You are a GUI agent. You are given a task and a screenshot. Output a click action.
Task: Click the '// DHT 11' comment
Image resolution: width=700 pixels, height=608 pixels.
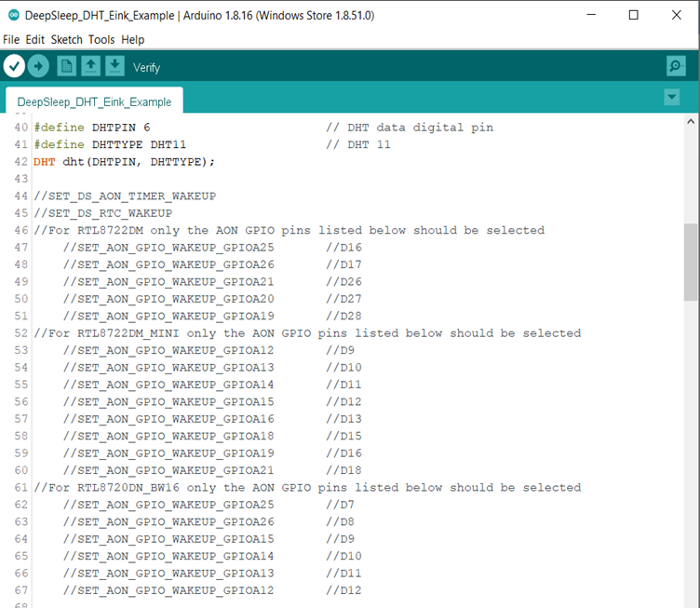click(x=358, y=144)
